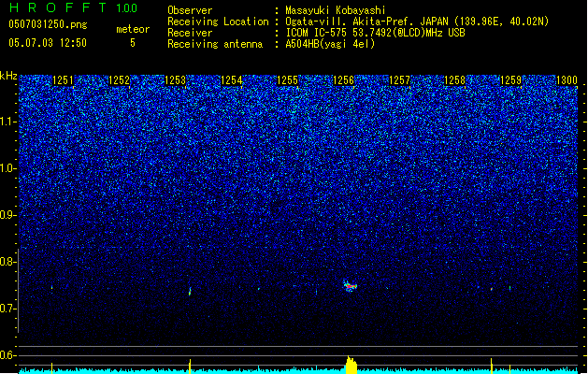Click the HROFFT 1.0.0 title text
Image resolution: width=588 pixels, height=374 pixels.
73,7
